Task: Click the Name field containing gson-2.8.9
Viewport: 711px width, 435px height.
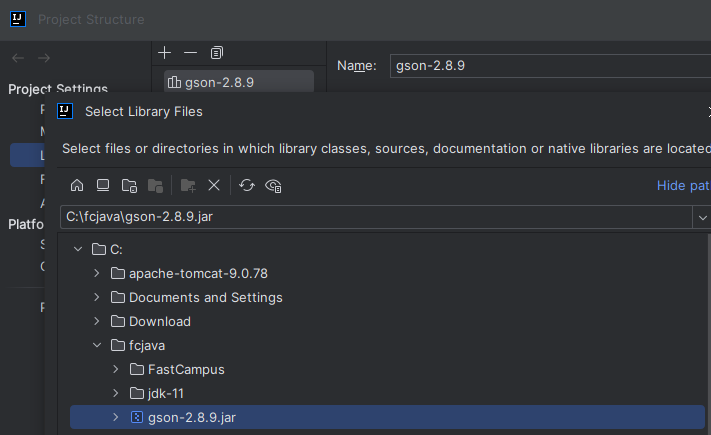Action: coord(550,66)
